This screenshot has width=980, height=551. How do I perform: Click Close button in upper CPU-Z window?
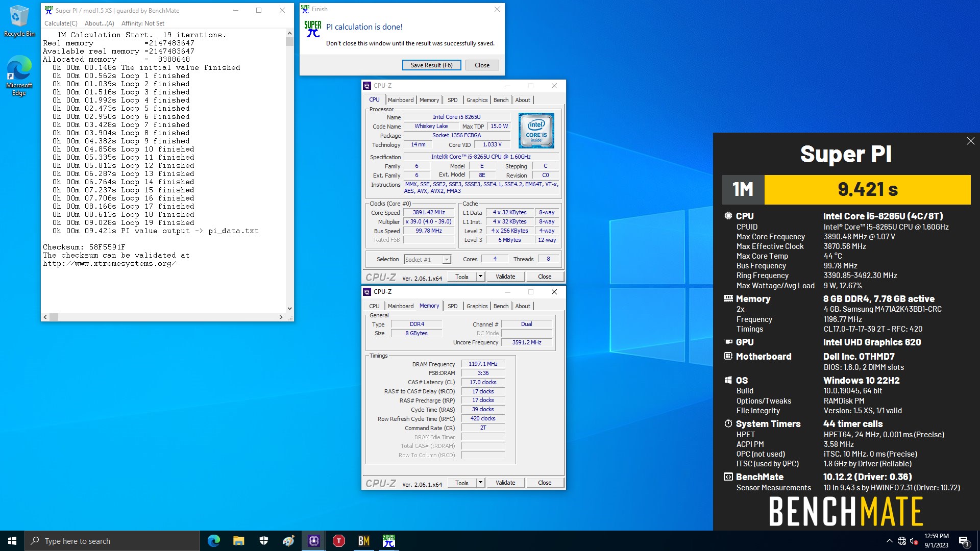point(545,277)
